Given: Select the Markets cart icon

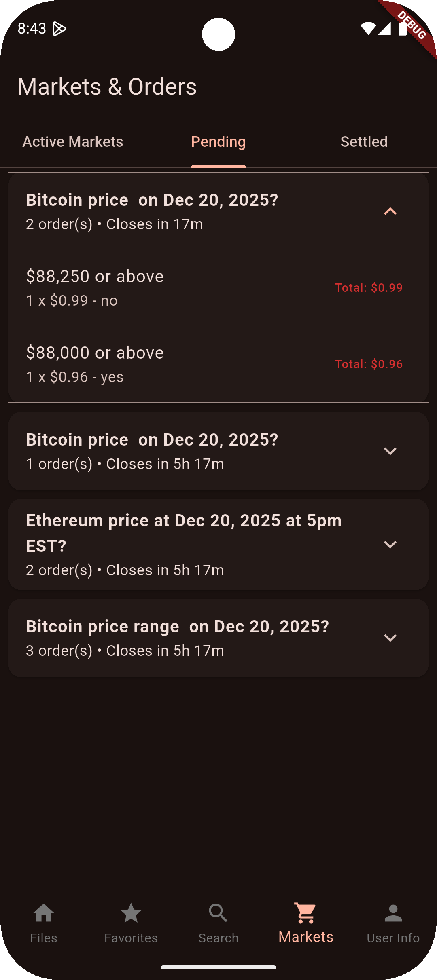Looking at the screenshot, I should tap(306, 914).
